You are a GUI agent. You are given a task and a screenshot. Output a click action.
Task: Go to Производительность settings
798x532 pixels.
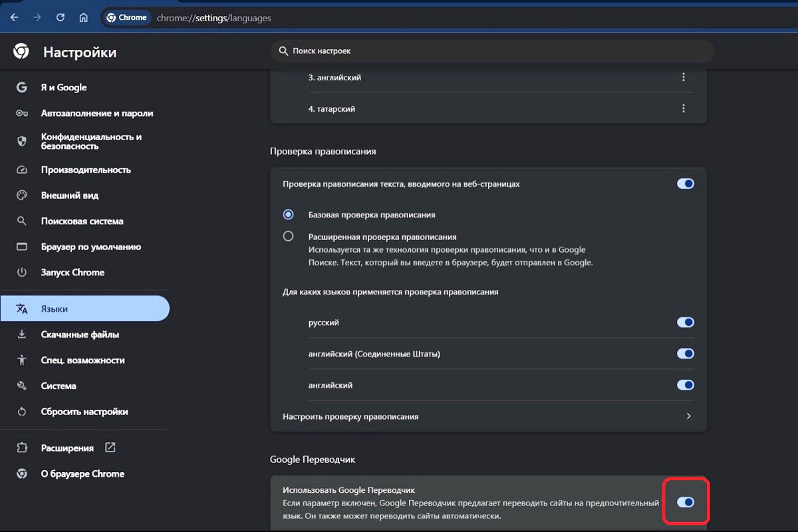click(x=85, y=170)
